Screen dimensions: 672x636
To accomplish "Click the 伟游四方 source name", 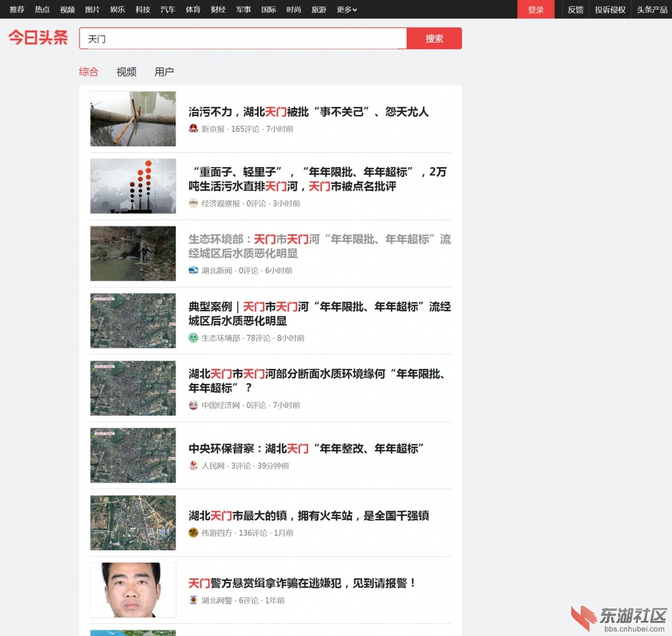I will (217, 533).
